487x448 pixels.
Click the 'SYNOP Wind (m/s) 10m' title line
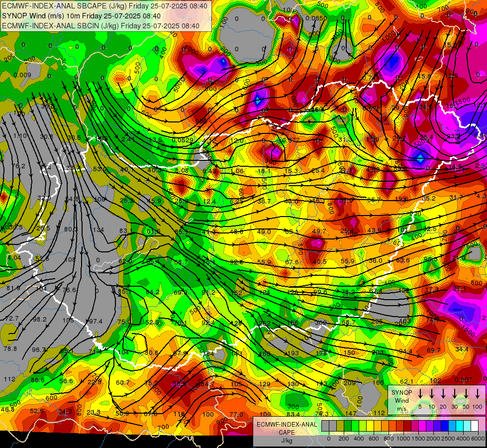click(81, 16)
